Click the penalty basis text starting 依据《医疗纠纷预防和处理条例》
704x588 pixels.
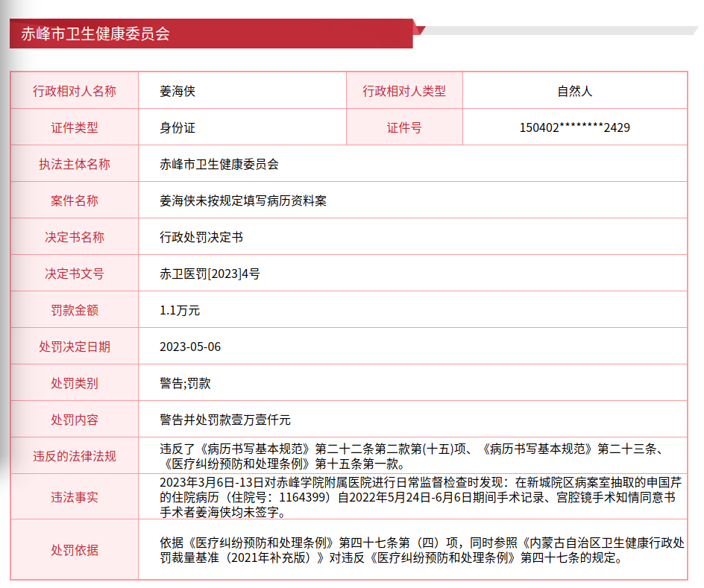click(422, 550)
